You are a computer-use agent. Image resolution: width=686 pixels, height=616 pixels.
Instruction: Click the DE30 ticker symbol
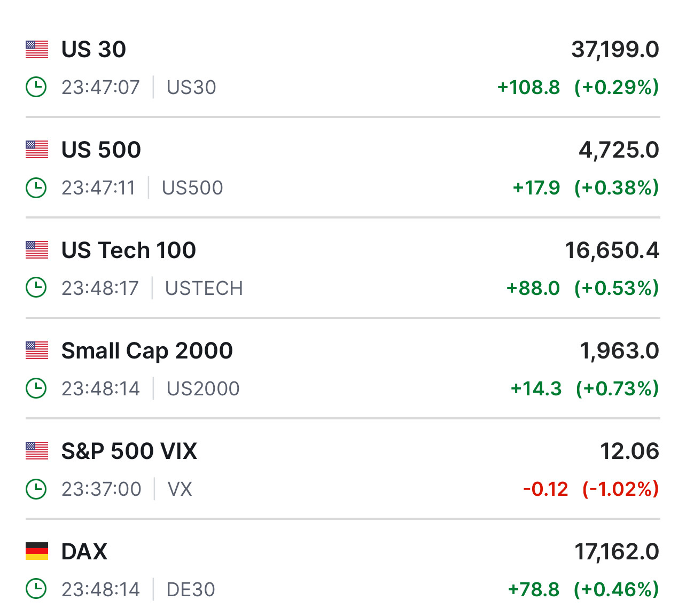click(191, 590)
